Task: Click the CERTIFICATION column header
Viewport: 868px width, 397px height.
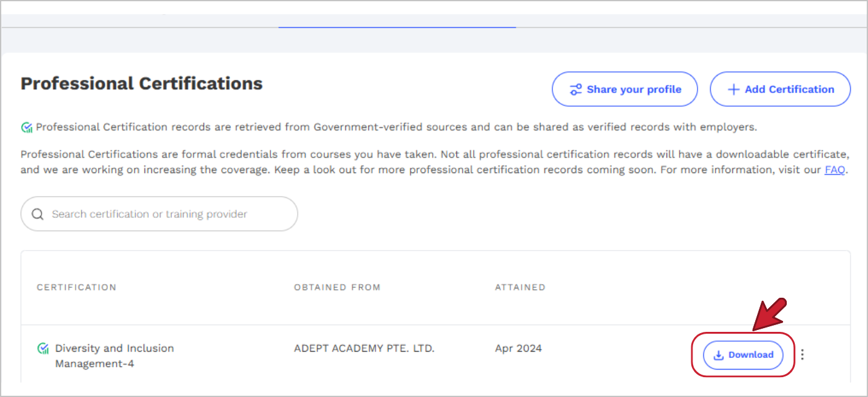Action: pyautogui.click(x=76, y=287)
